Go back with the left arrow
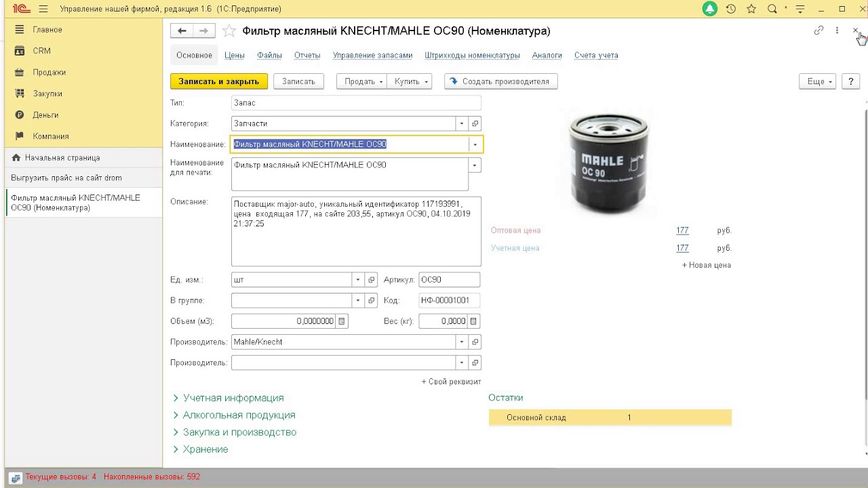868x488 pixels. (x=182, y=30)
